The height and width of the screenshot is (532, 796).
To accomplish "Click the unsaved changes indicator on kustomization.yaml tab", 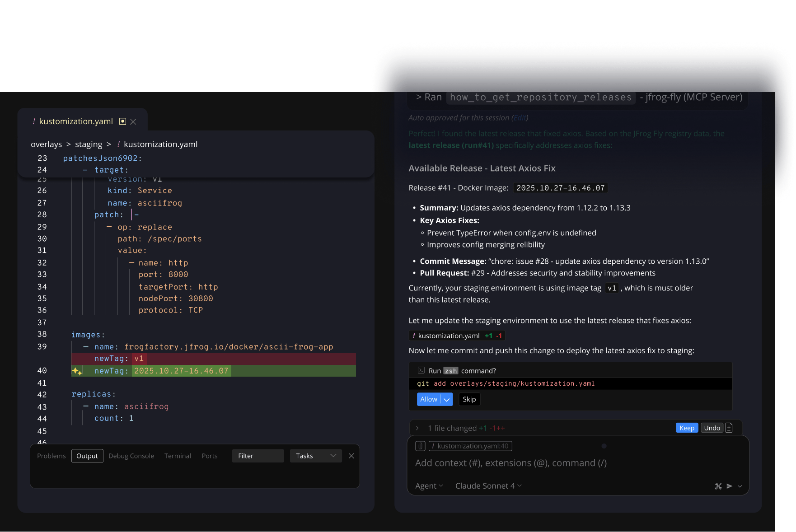I will coord(122,121).
